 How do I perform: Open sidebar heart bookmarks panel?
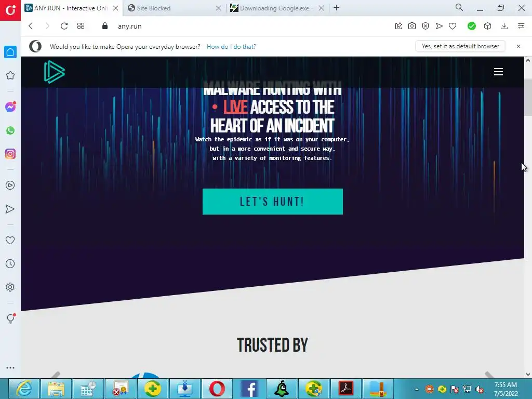[x=10, y=240]
